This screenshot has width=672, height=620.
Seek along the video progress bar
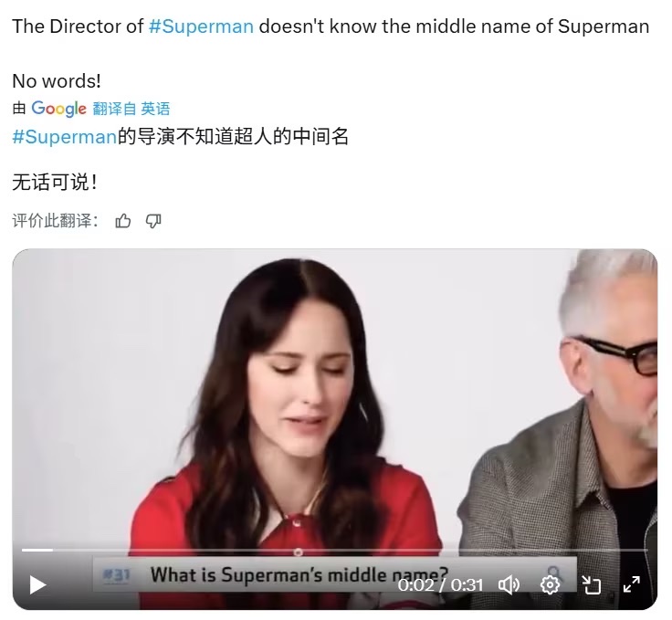(x=335, y=550)
